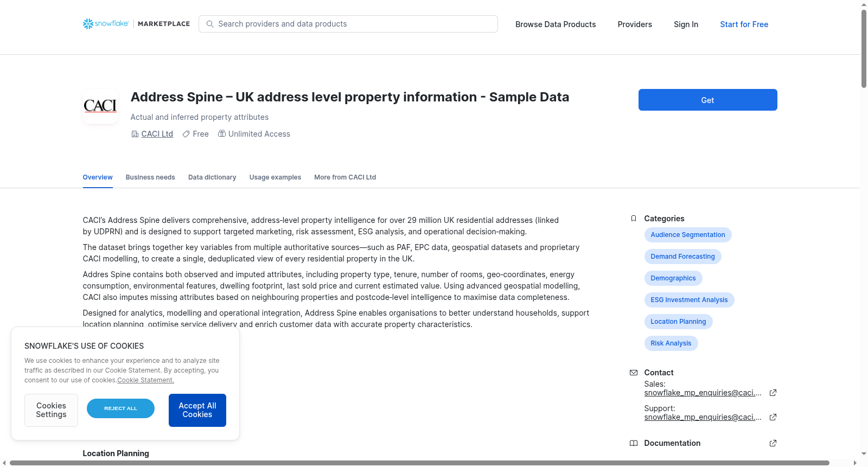Click the scrollbar down arrow
The height and width of the screenshot is (467, 868).
tap(864, 454)
